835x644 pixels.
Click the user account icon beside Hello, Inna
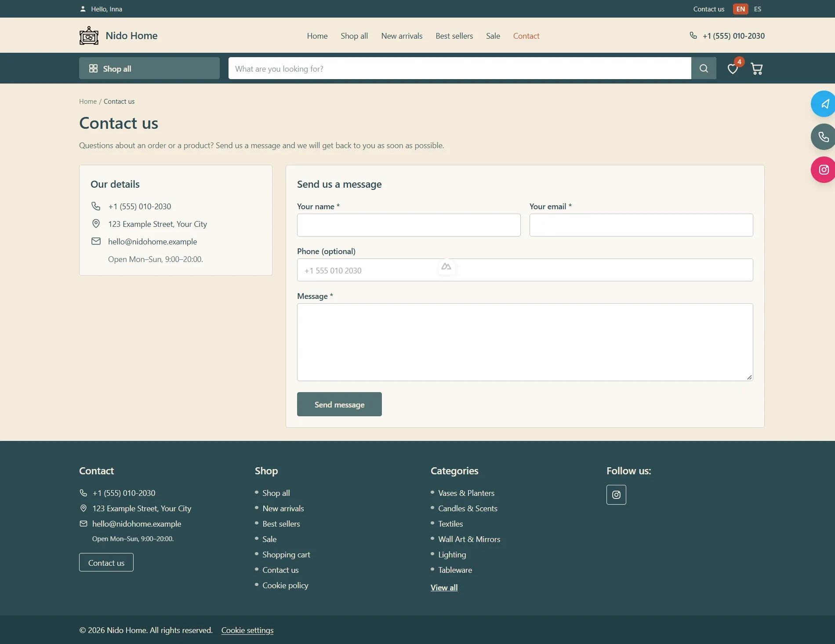coord(83,9)
